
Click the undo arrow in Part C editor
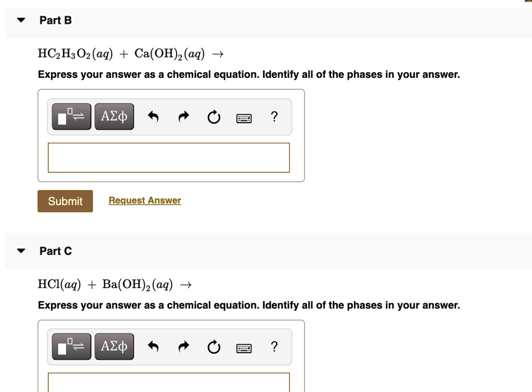click(153, 346)
